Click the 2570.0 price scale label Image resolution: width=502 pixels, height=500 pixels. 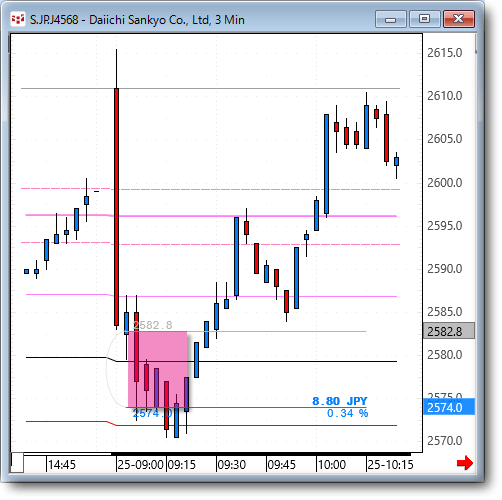pos(445,441)
